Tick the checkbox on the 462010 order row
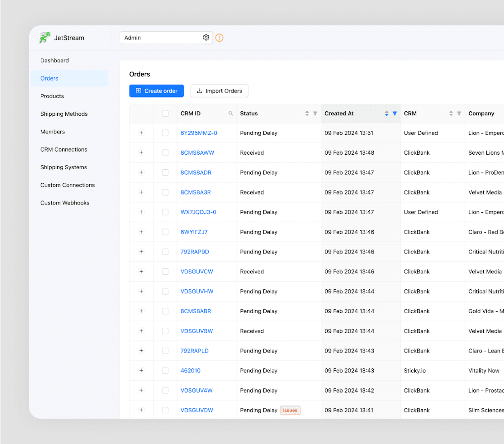504x444 pixels. pos(165,370)
